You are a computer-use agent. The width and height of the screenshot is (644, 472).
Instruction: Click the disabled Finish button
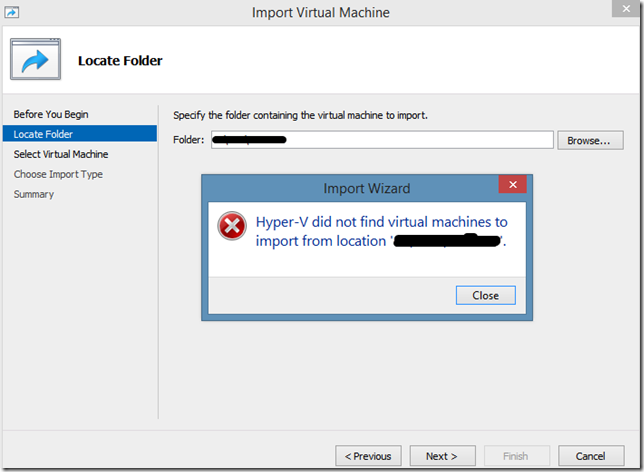click(517, 456)
